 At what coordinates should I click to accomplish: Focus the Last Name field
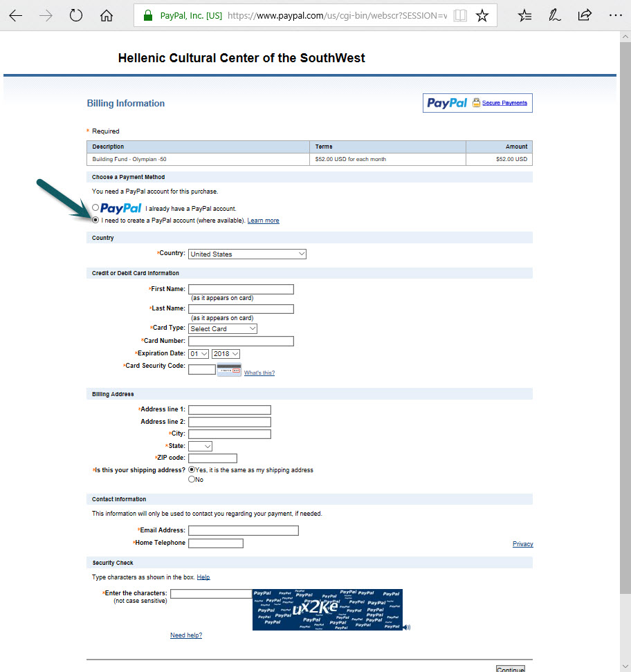241,309
